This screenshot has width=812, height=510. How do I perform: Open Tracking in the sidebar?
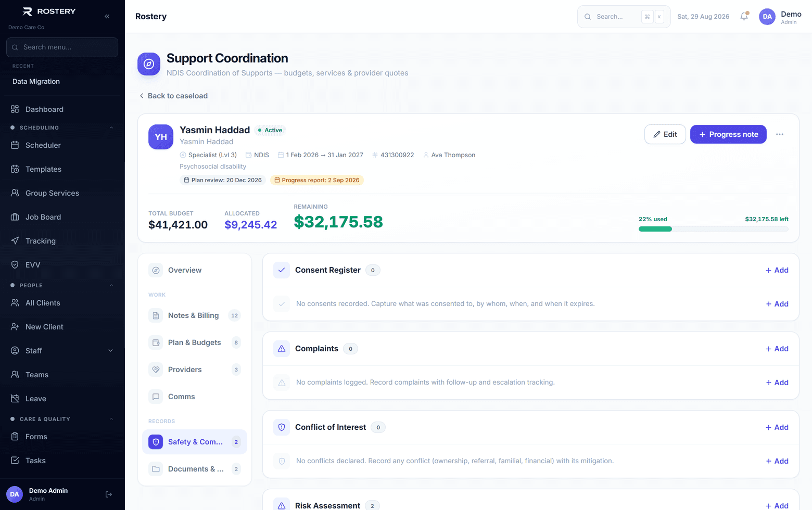coord(62,241)
